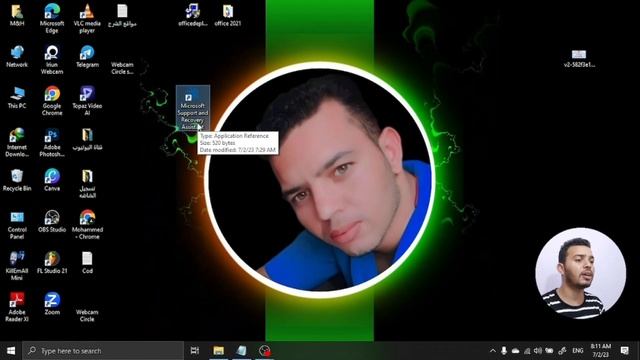Select the Recycle Bin icon
Viewport: 640px width, 360px height.
17,180
